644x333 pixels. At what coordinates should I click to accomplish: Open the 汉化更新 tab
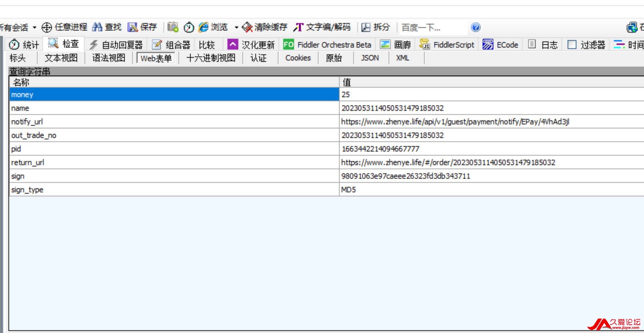click(x=251, y=44)
